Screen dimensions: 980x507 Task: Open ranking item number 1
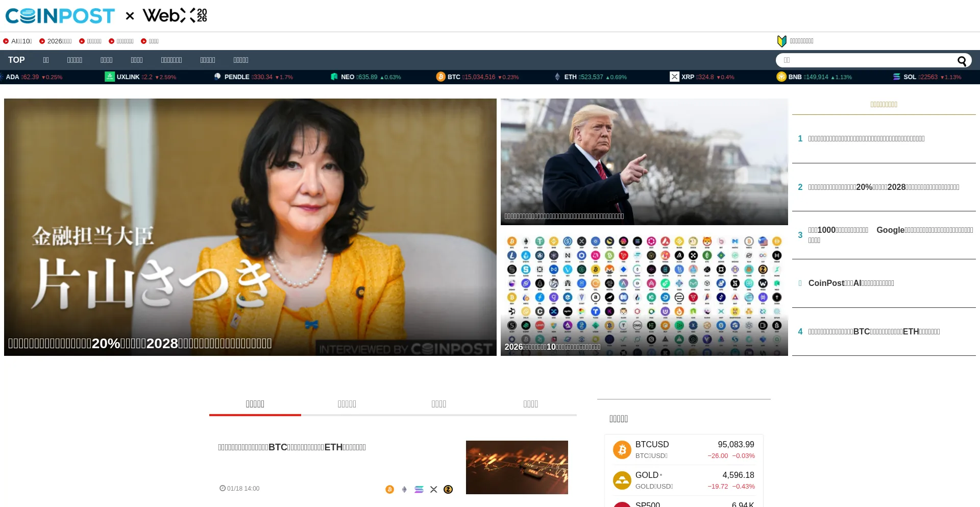[866, 139]
